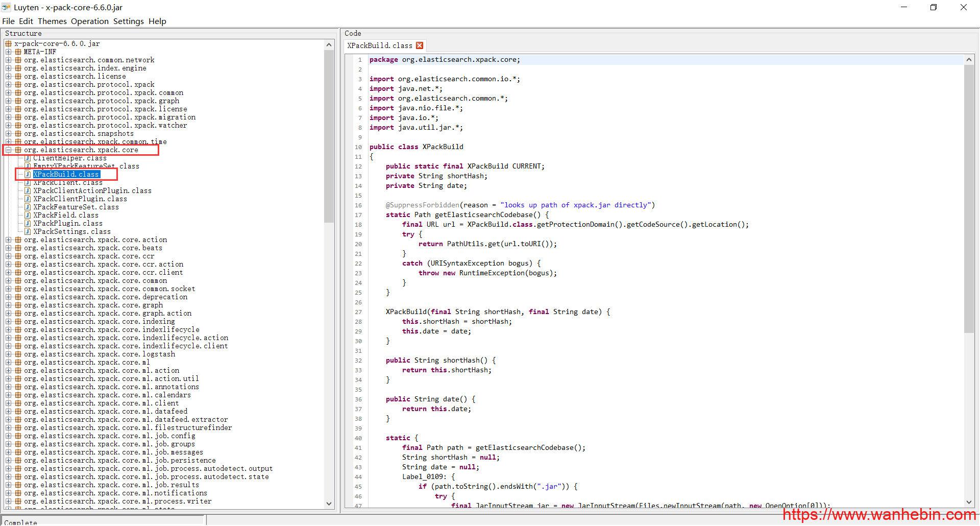Viewport: 980px width, 526px height.
Task: Click the XPackSettings.class file icon
Action: [x=28, y=232]
